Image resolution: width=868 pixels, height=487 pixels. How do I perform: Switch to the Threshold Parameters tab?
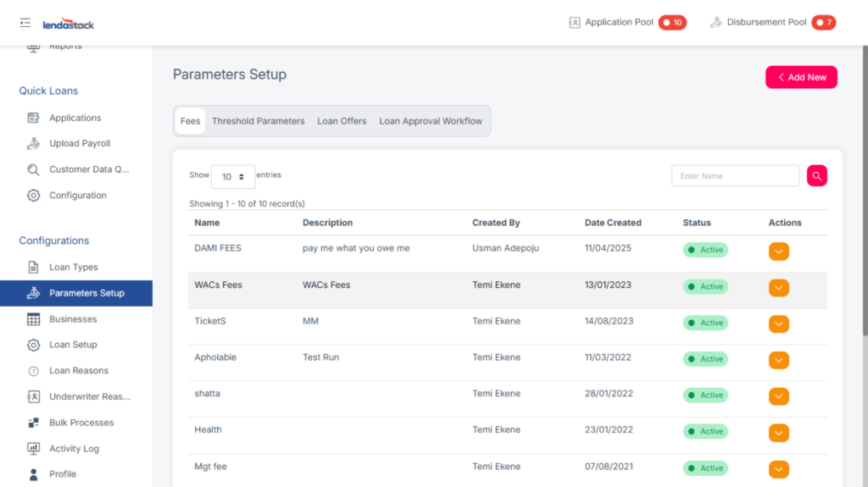tap(258, 121)
